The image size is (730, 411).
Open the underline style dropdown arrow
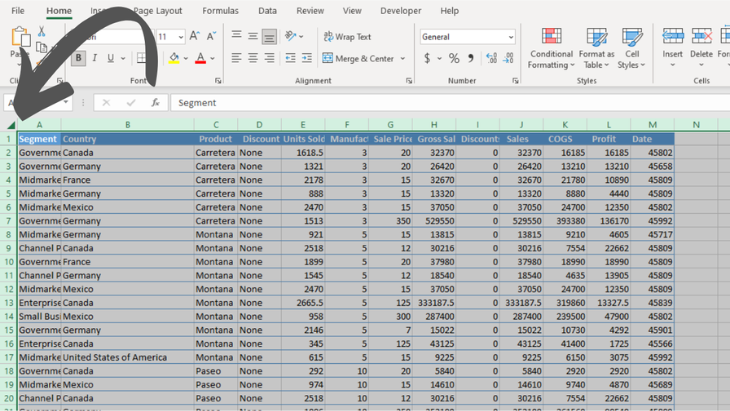tap(123, 59)
